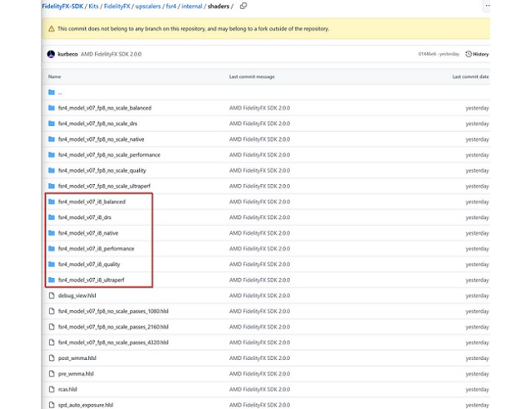Viewport: 532px width, 409px height.
Task: Open pre_wmma.hlsl file
Action: [77, 373]
